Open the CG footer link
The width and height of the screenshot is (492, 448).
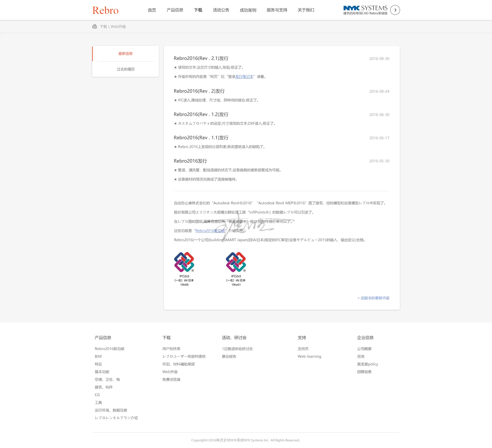click(x=97, y=395)
